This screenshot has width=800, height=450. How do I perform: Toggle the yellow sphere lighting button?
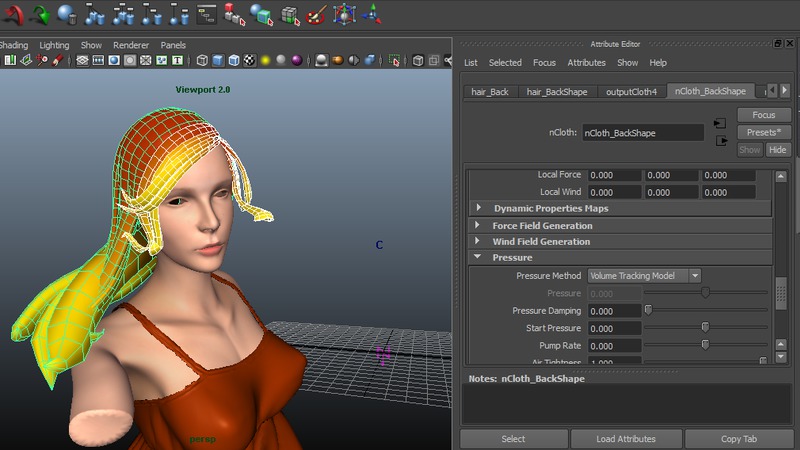click(266, 61)
